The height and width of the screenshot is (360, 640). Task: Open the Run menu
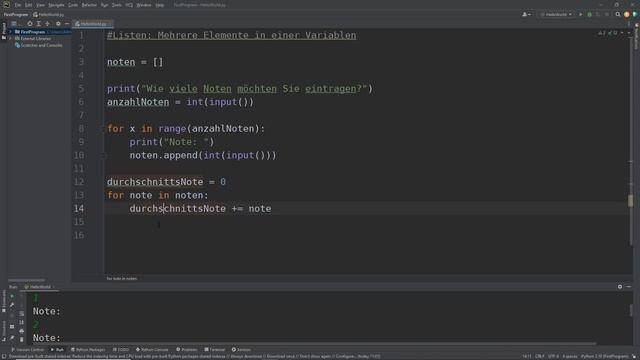pyautogui.click(x=104, y=5)
